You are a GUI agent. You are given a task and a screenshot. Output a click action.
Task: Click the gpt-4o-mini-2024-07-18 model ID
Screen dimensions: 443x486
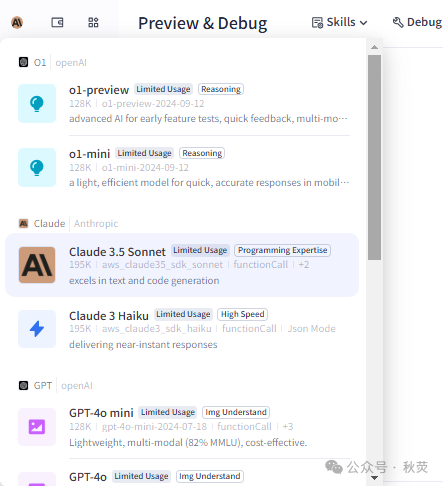coord(154,427)
